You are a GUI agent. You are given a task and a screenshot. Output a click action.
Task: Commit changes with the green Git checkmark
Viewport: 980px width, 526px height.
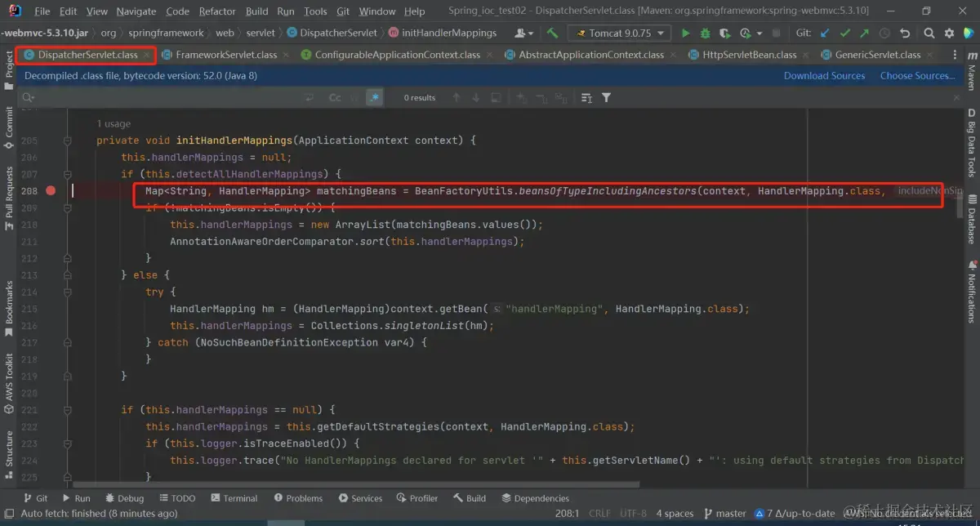click(x=844, y=33)
